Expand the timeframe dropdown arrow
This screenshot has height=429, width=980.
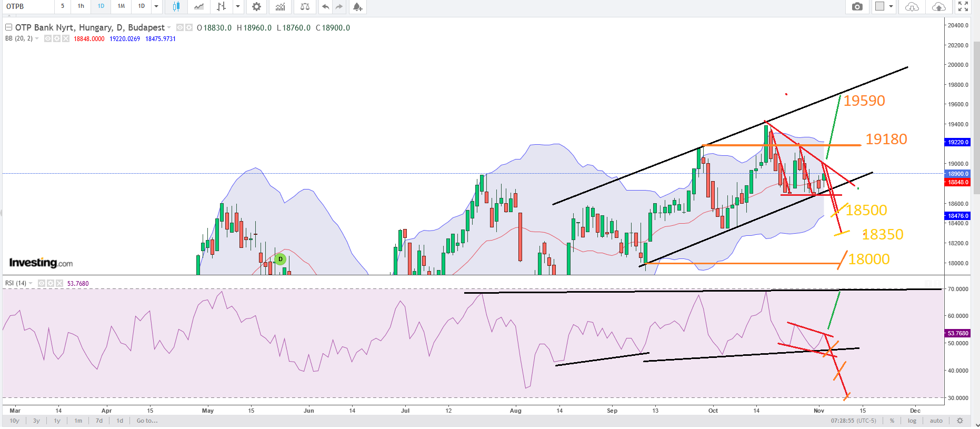(156, 6)
